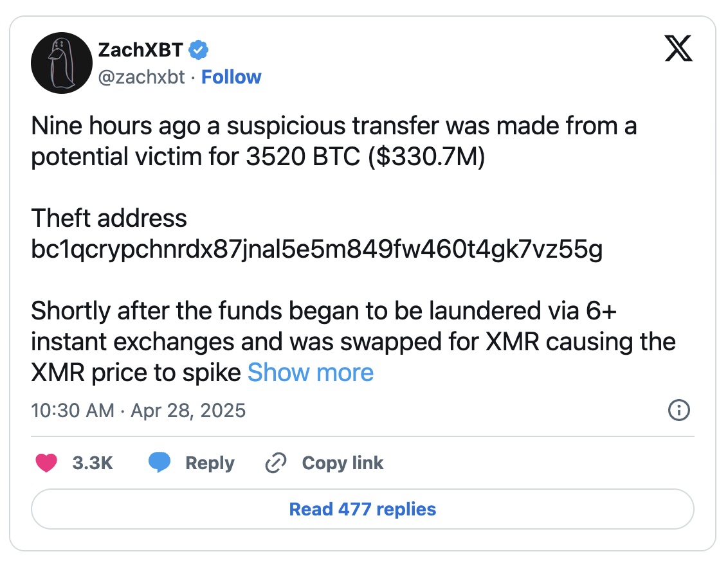728x563 pixels.
Task: Follow the ZachXBT account
Action: click(x=231, y=77)
